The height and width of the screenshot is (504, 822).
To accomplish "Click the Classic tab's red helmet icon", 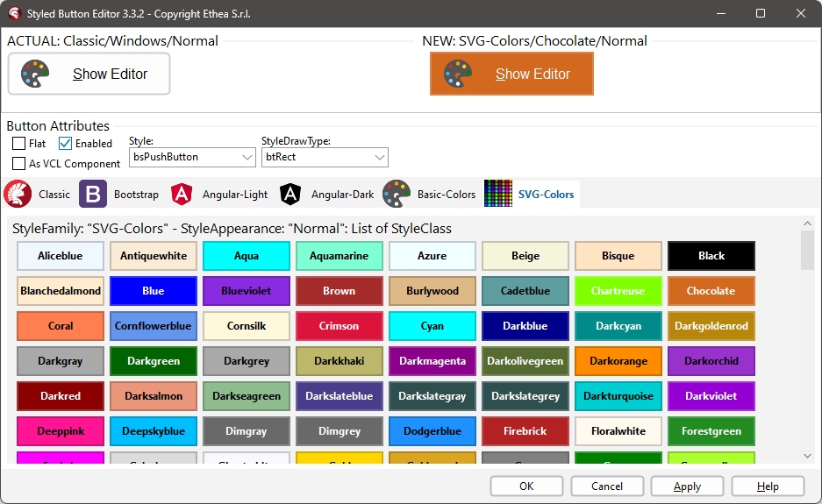I will point(18,194).
